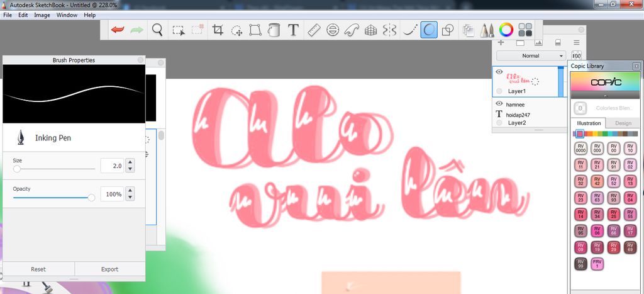Image resolution: width=644 pixels, height=294 pixels.
Task: Toggle visibility eye of hamnee layer
Action: coord(499,104)
